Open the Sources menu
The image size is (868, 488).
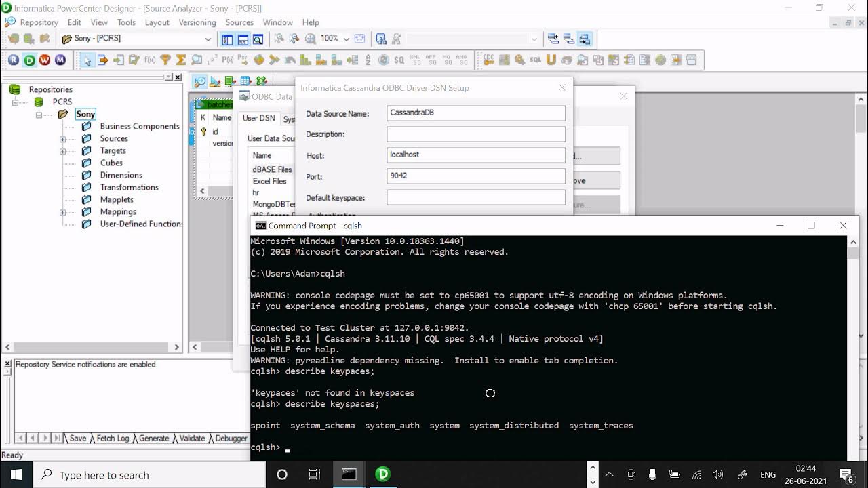239,22
